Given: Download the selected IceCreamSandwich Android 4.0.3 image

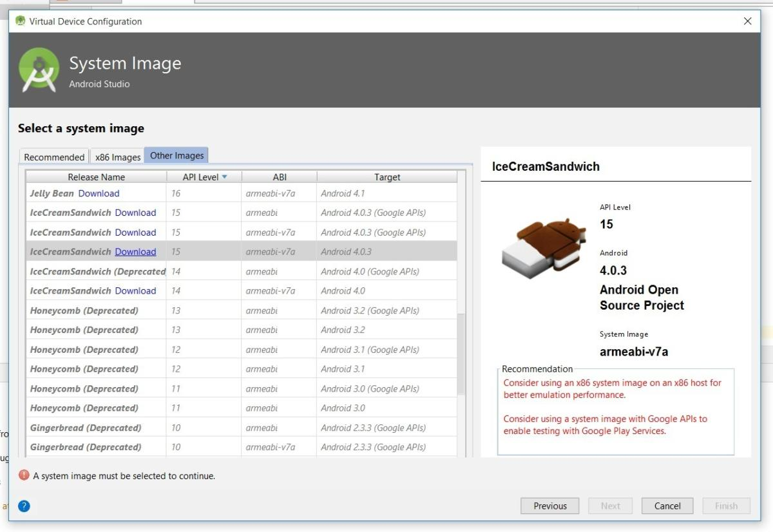Looking at the screenshot, I should [135, 252].
